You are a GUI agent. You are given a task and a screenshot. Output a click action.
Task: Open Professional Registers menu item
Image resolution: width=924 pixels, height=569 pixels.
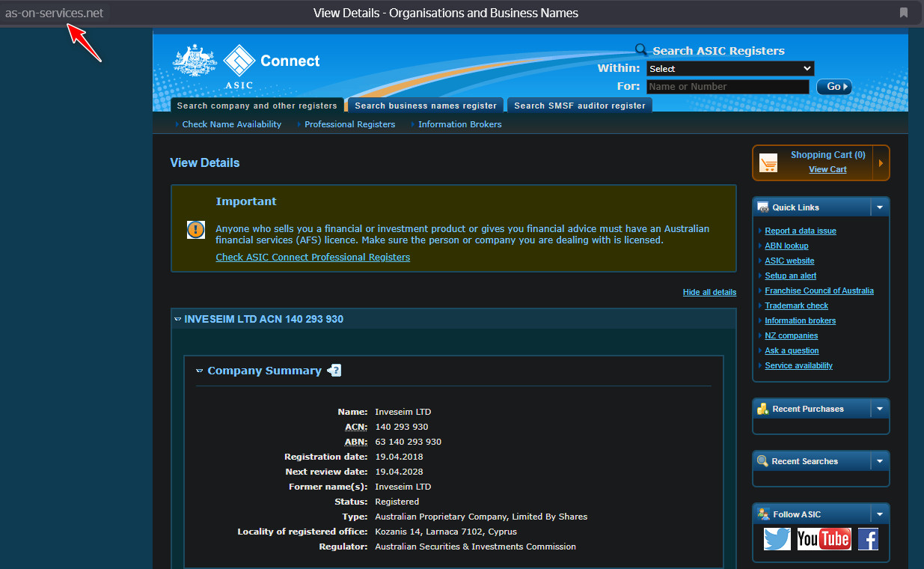click(x=349, y=124)
